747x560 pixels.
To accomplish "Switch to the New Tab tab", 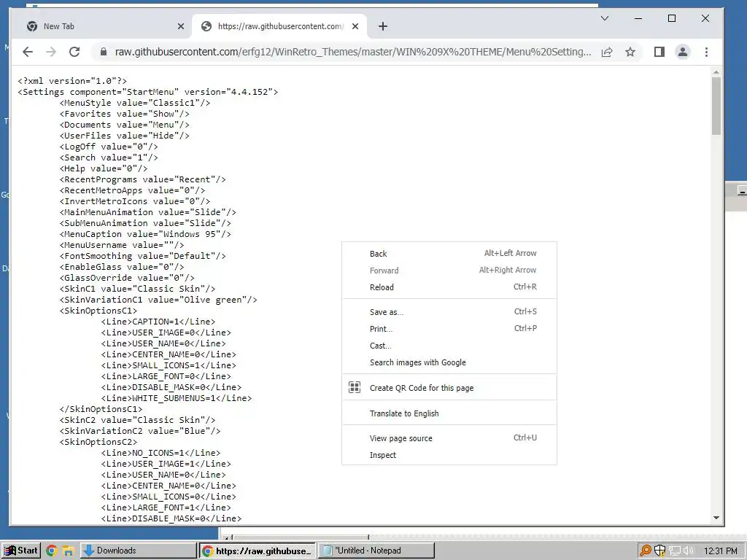I will 104,26.
